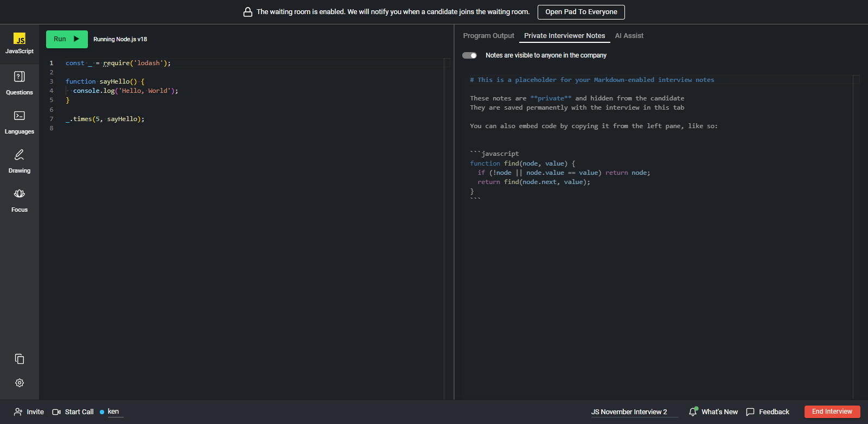Click the What's New bell icon
This screenshot has height=424, width=868.
tap(693, 412)
